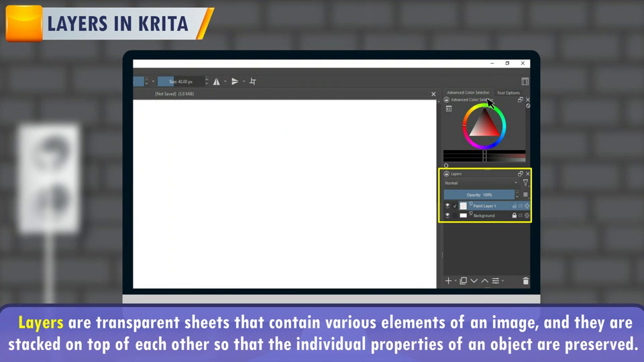This screenshot has height=362, width=644.
Task: Open the workspace chooser icon at toolbar right
Action: pyautogui.click(x=525, y=81)
